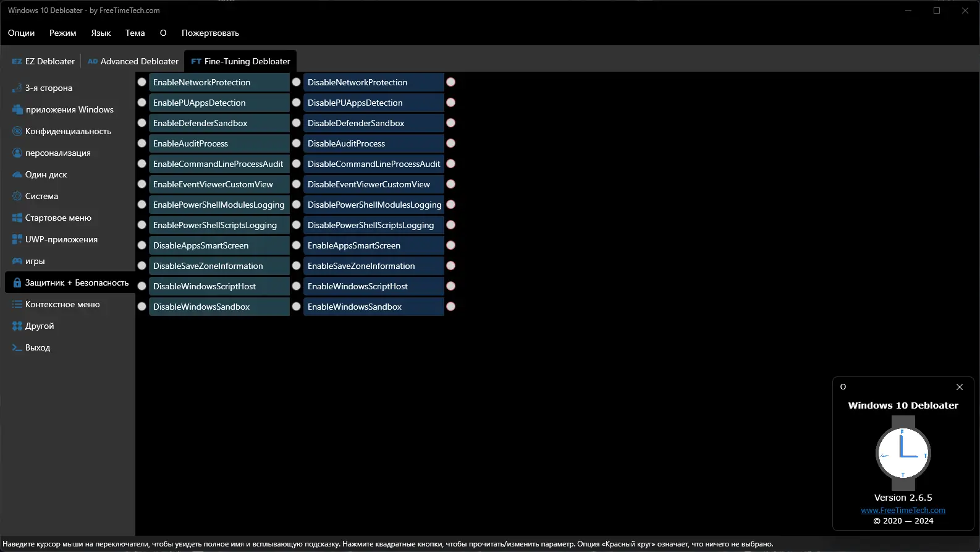The height and width of the screenshot is (552, 980).
Task: Open the DisableCommandLineProcessAudit parameter button
Action: 374,164
